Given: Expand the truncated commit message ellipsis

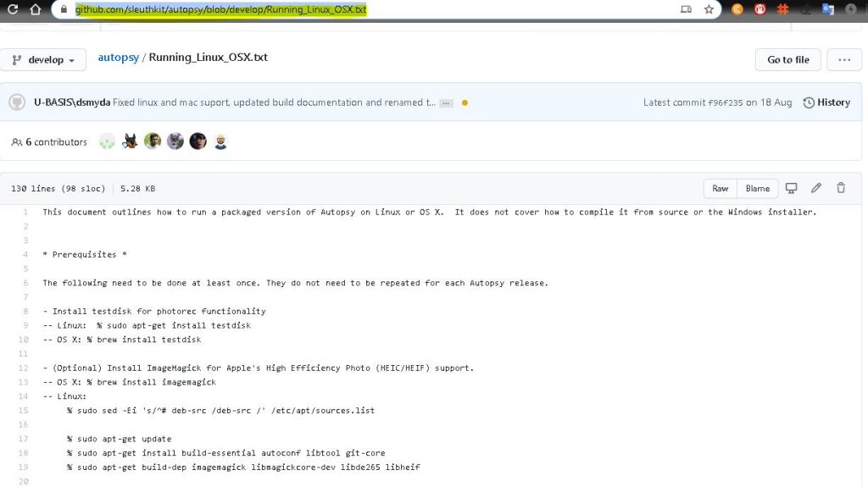Looking at the screenshot, I should coord(447,103).
